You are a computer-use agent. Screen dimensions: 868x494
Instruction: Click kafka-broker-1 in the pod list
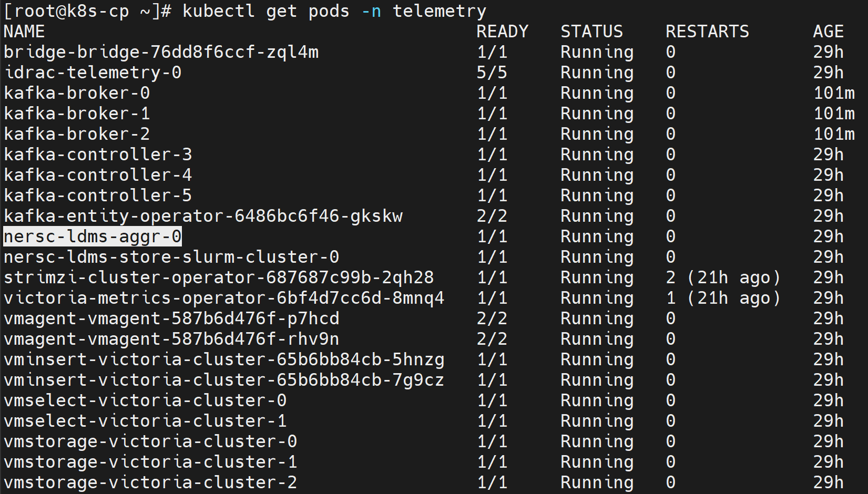pyautogui.click(x=77, y=114)
